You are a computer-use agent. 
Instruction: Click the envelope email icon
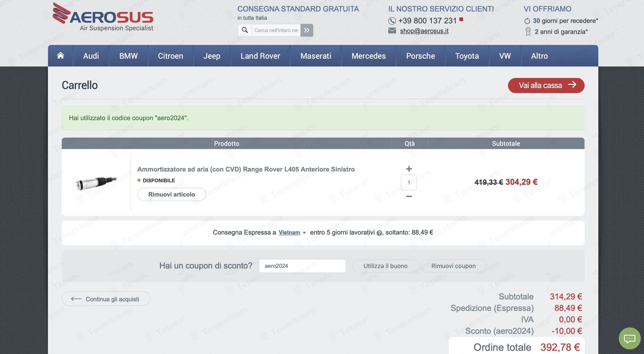(392, 31)
